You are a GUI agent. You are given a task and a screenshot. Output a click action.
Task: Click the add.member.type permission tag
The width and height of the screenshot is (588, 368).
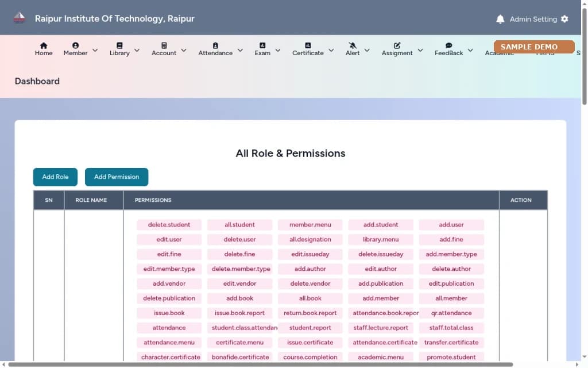[x=451, y=254]
